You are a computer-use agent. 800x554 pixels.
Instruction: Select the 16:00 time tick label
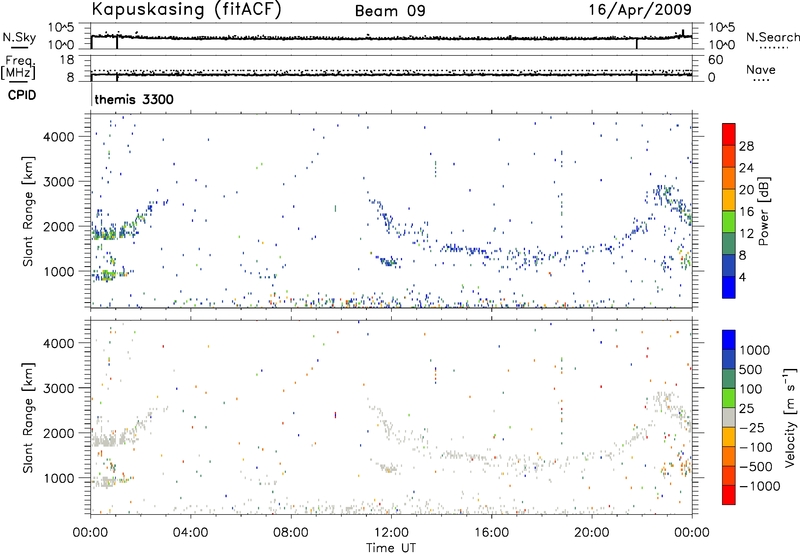point(491,533)
